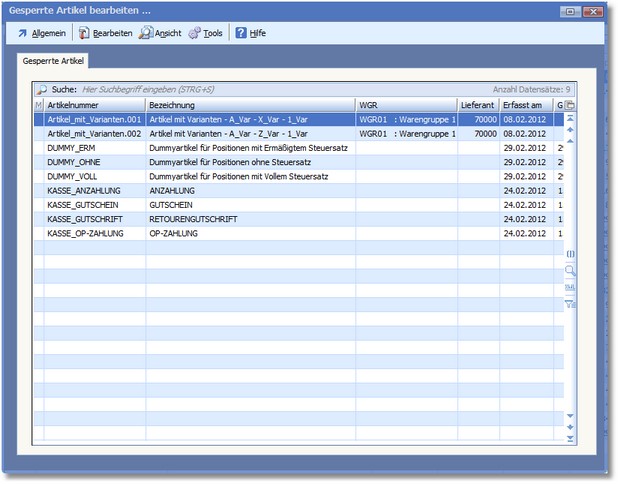
Task: Sort by the Bezeichnung column header
Action: click(250, 105)
